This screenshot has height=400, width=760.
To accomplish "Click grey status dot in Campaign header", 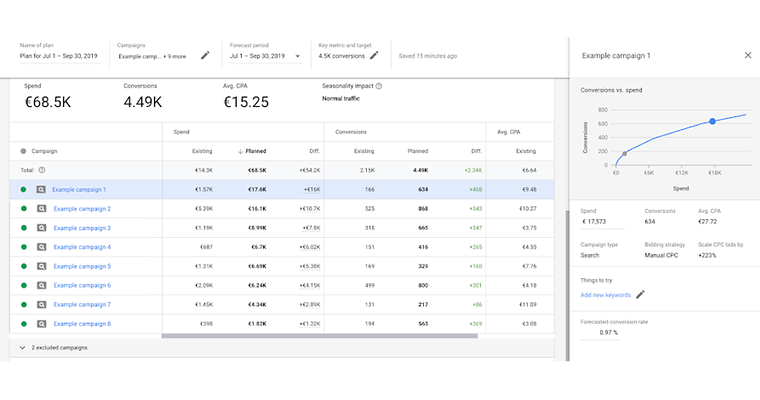I will tap(23, 151).
